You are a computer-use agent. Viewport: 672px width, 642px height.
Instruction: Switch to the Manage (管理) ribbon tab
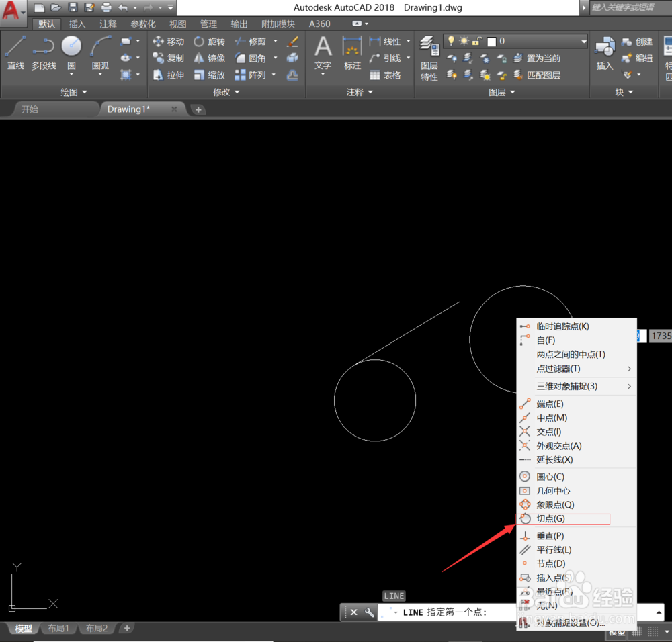(208, 24)
